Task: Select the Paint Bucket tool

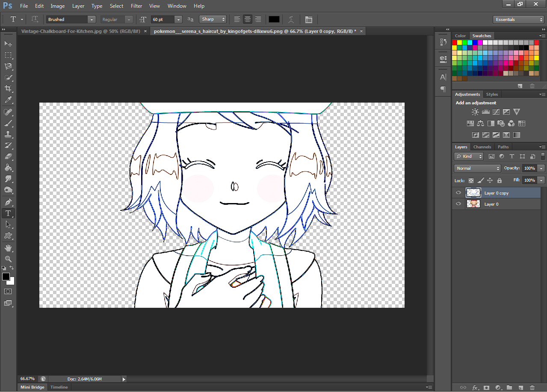Action: pyautogui.click(x=8, y=168)
